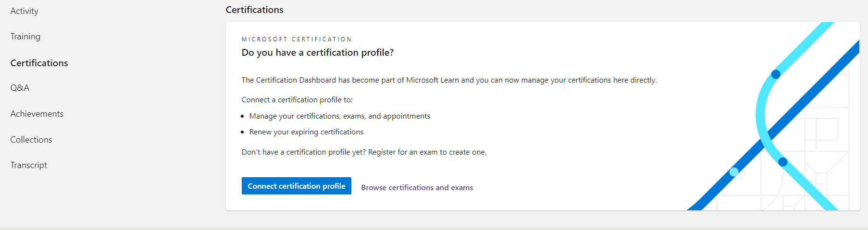Follow the Browse certifications and exams link
868x230 pixels.
(x=417, y=188)
